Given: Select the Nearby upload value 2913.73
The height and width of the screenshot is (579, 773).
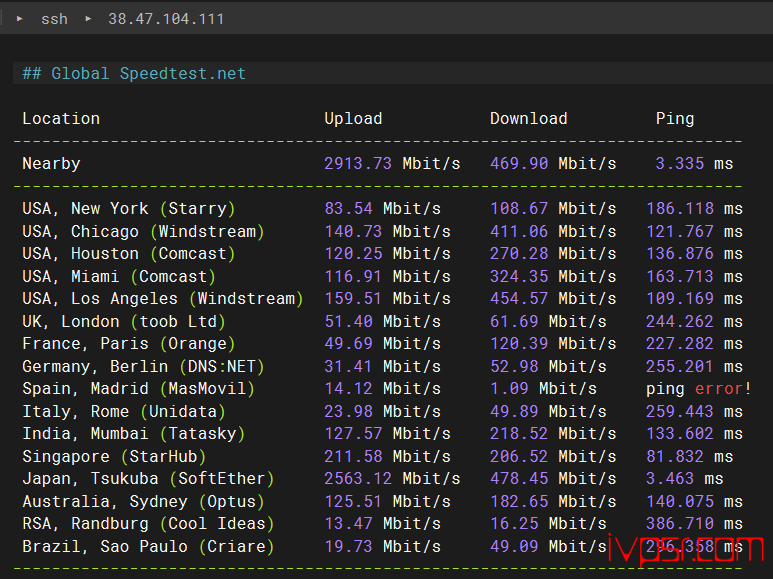Looking at the screenshot, I should point(358,163).
